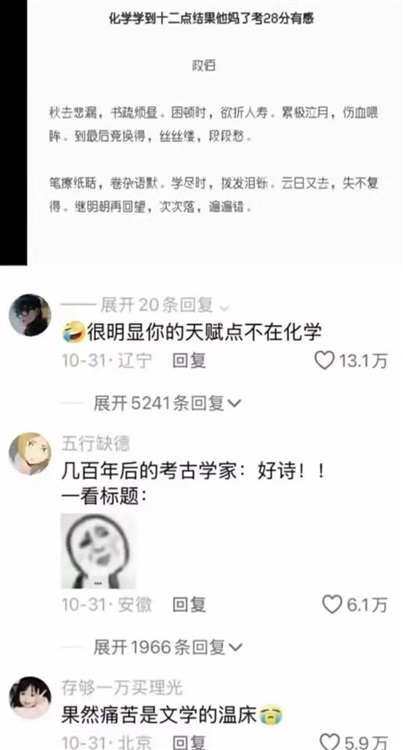Screen dimensions: 403x750
Task: Open 存够一万买理光's profile avatar
Action: point(30,698)
